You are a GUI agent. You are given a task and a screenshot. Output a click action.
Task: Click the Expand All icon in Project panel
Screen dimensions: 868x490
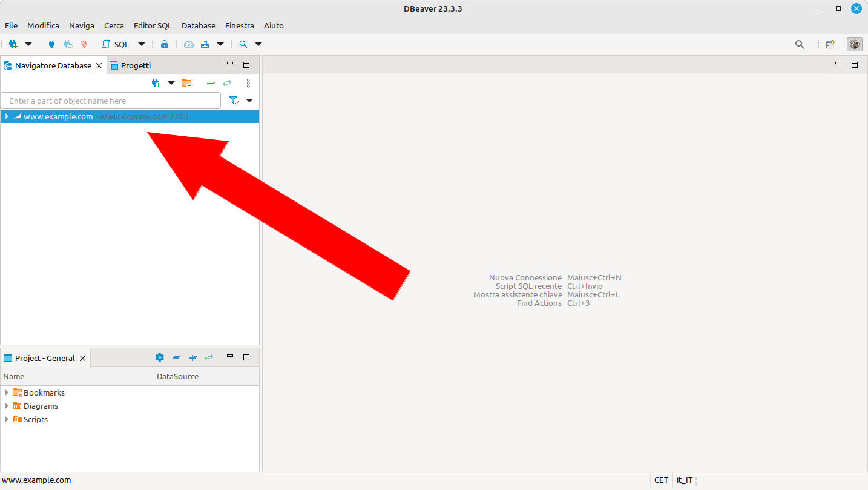coord(192,357)
